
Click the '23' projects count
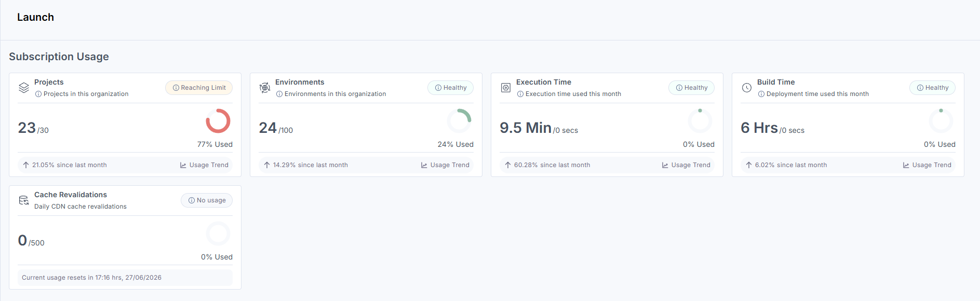coord(27,128)
